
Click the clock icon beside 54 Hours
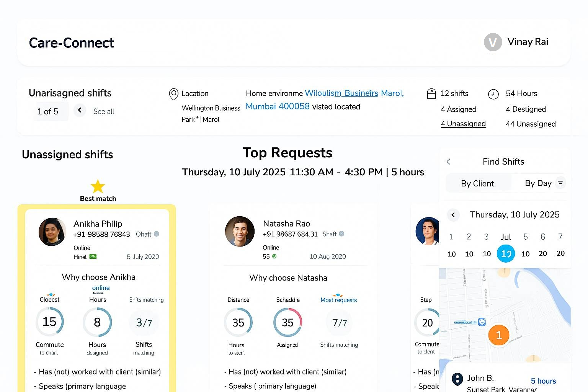494,94
